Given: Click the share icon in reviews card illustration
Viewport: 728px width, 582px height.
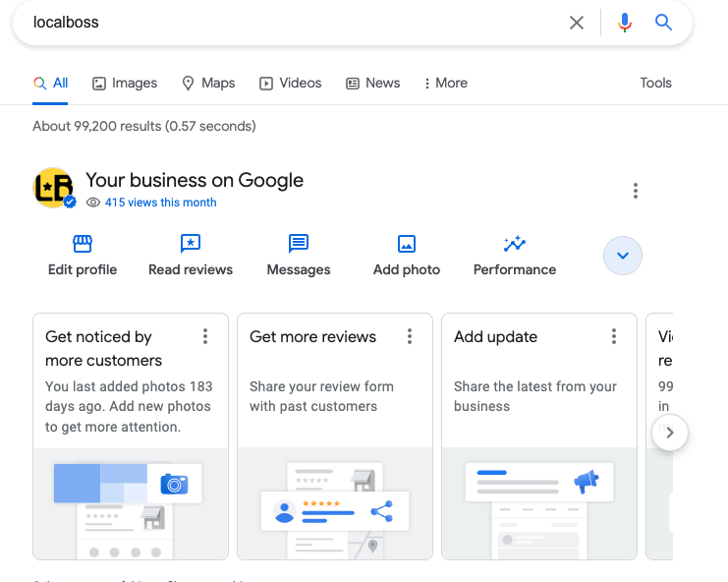Looking at the screenshot, I should coord(381,511).
